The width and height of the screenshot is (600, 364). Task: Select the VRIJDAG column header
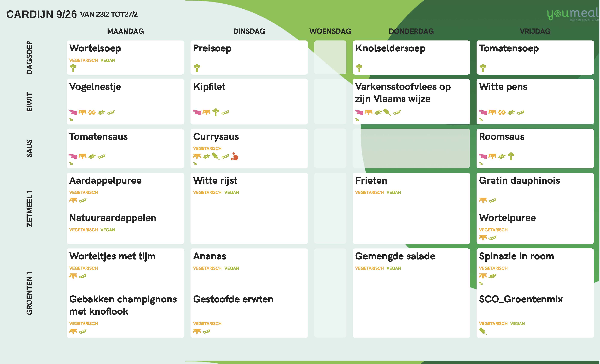[x=535, y=31]
